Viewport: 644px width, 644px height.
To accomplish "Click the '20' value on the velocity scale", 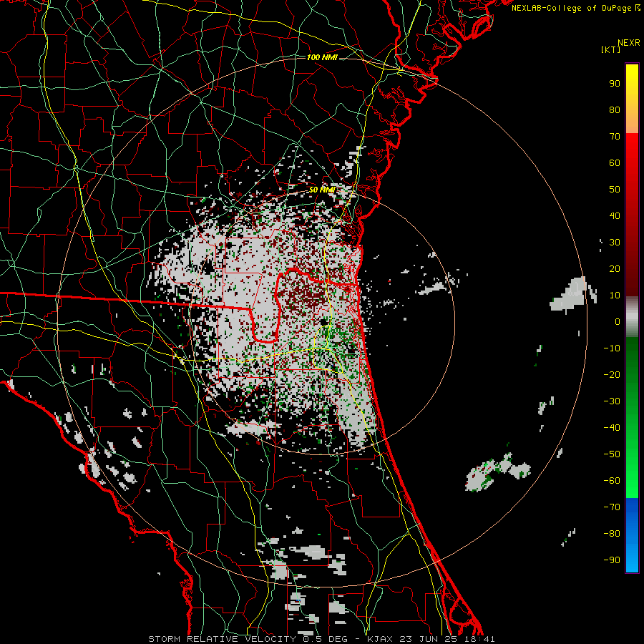I will [615, 268].
